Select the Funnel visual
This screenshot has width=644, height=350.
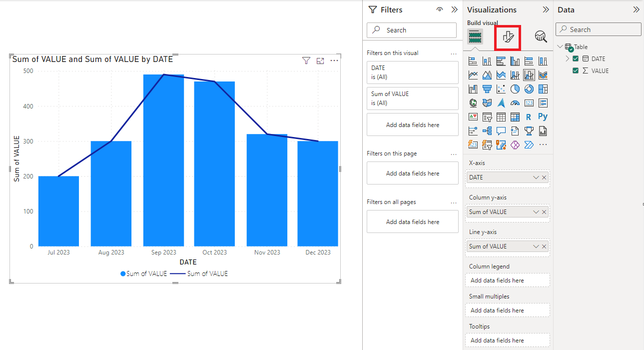[x=487, y=89]
